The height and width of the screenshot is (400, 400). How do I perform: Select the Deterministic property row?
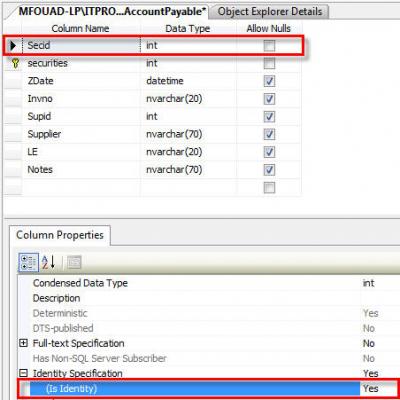coord(208,313)
